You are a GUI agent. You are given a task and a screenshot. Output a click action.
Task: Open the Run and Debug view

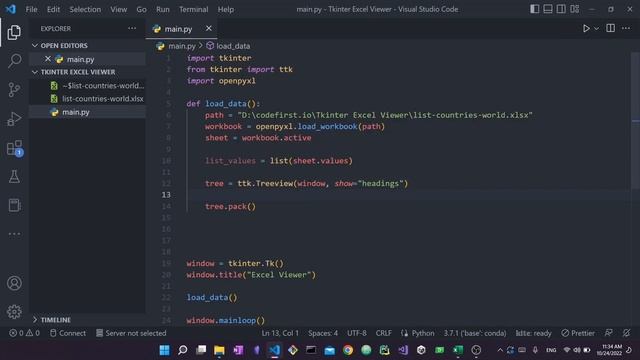pos(14,119)
